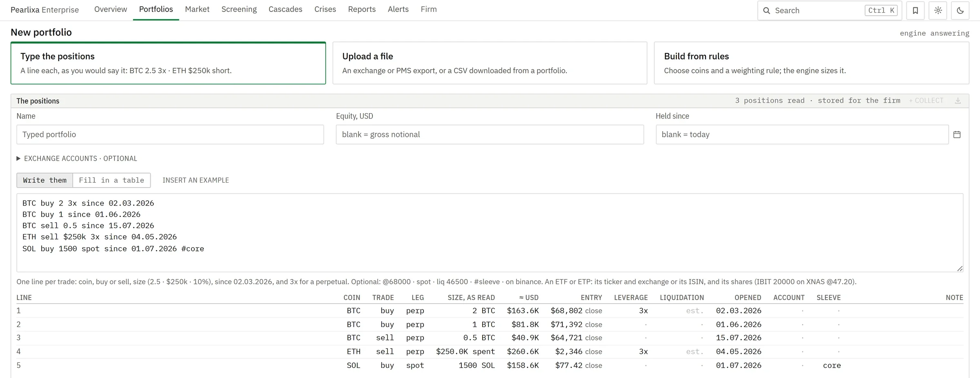
Task: Click the $2,346 entry price
Action: [569, 351]
